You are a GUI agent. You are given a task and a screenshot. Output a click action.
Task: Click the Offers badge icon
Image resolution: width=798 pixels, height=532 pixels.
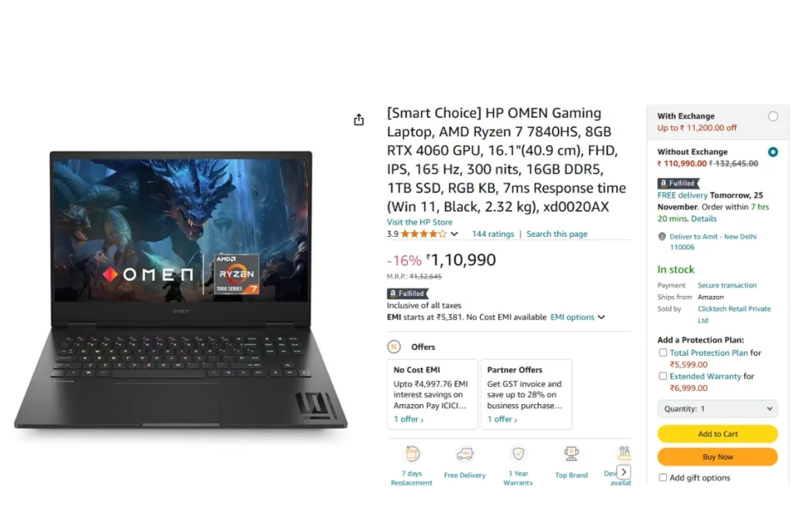tap(394, 347)
